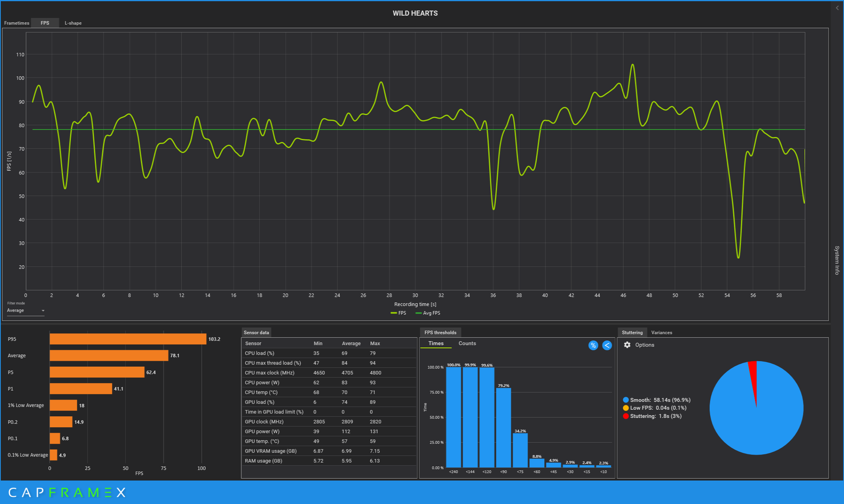844x504 pixels.
Task: Click the <45 threshold bar at 4.9%
Action: pyautogui.click(x=554, y=465)
